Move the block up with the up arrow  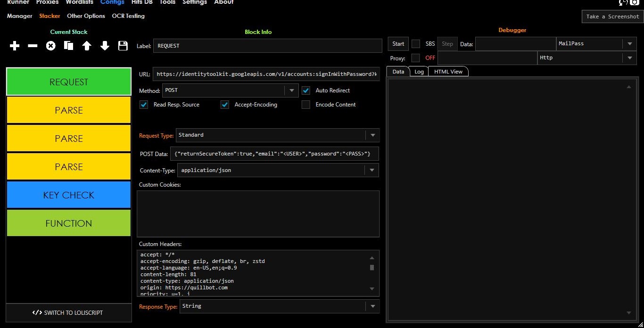click(x=87, y=46)
